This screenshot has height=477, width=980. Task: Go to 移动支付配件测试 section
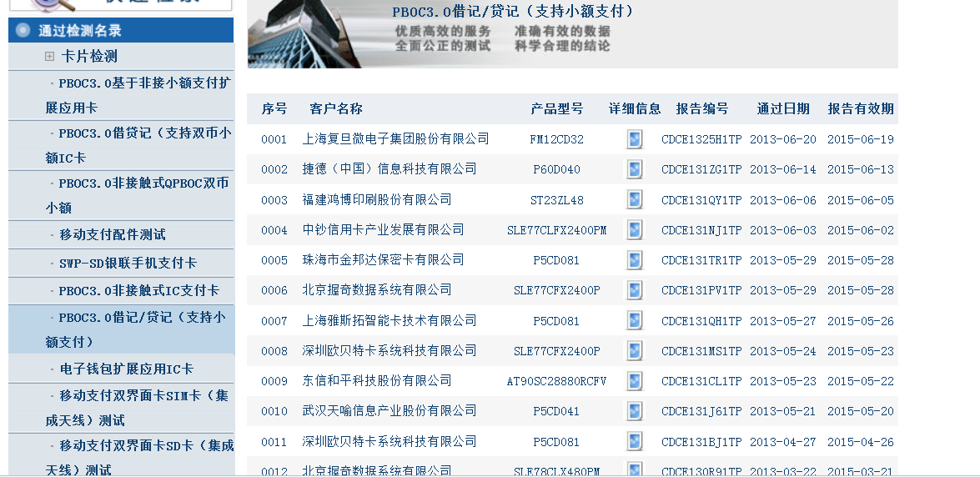coord(113,234)
